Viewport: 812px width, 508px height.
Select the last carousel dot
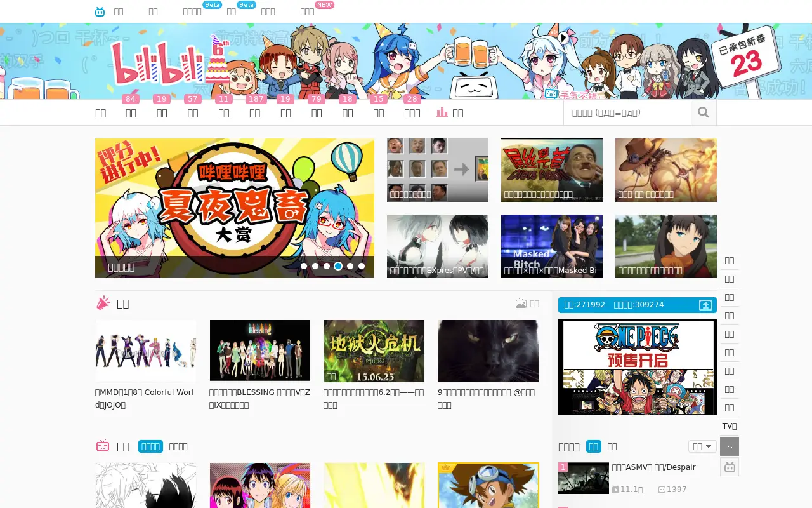[362, 266]
